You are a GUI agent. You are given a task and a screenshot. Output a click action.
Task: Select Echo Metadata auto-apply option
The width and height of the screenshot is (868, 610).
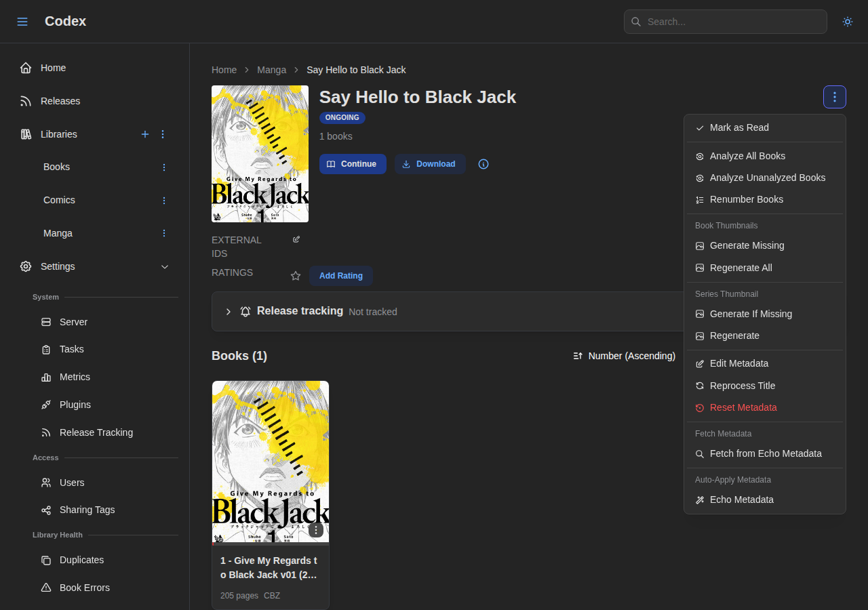pyautogui.click(x=765, y=500)
